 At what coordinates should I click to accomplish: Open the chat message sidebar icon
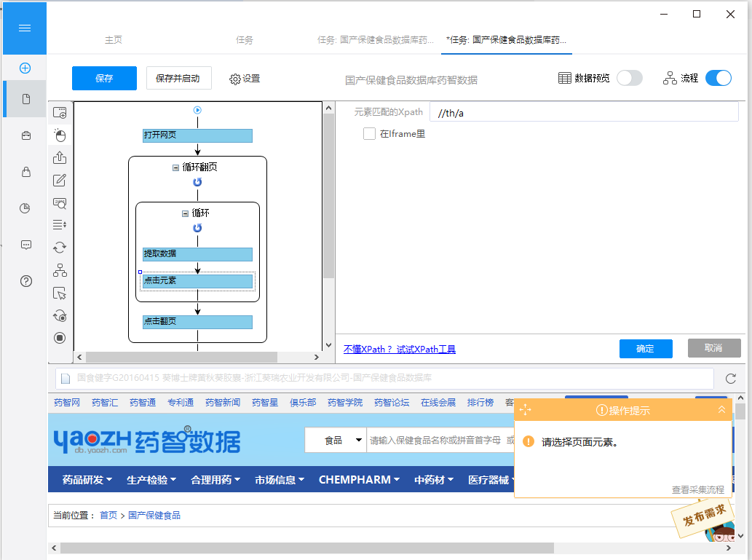click(26, 245)
